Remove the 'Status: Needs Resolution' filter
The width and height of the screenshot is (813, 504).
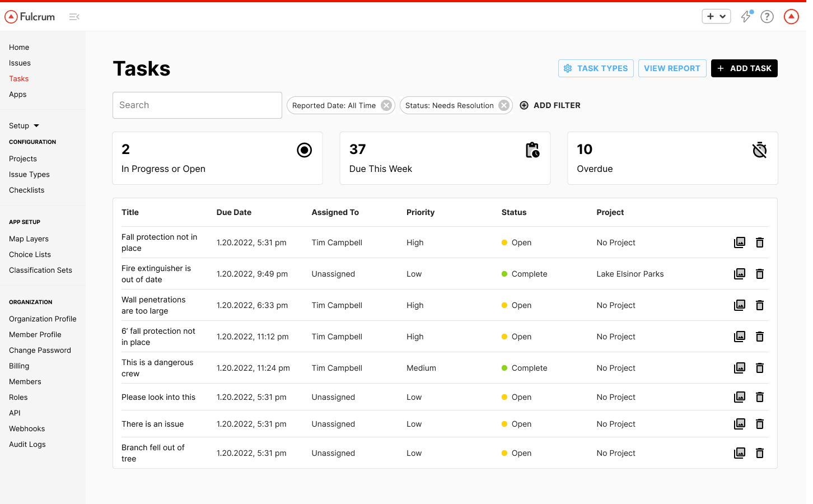point(504,105)
